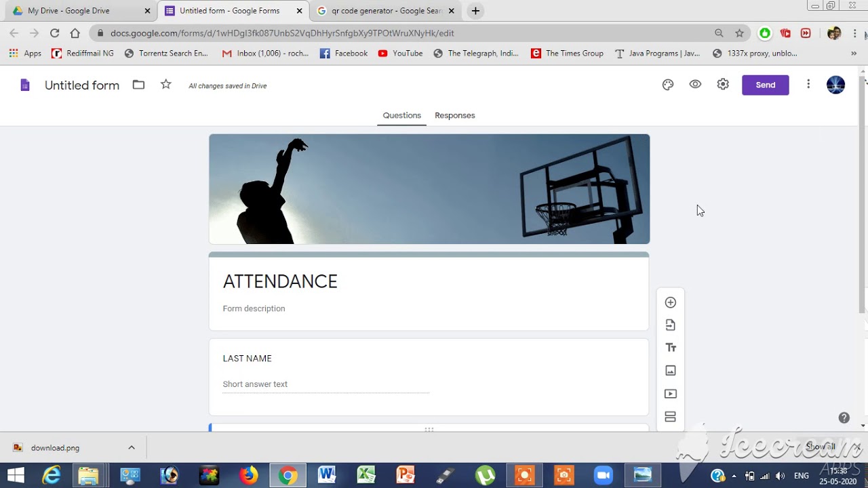Open Firefox from the taskbar

coord(248,476)
